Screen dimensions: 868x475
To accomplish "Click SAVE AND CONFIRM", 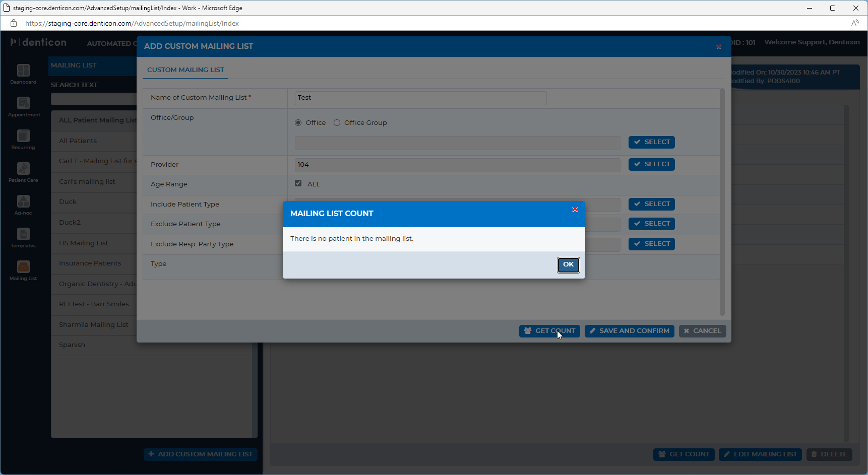I will pos(629,331).
